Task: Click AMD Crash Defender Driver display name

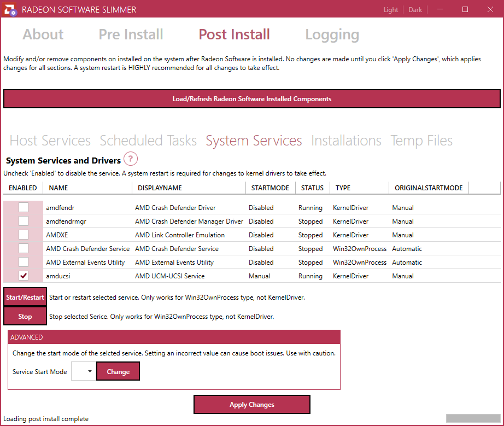Action: pyautogui.click(x=175, y=208)
